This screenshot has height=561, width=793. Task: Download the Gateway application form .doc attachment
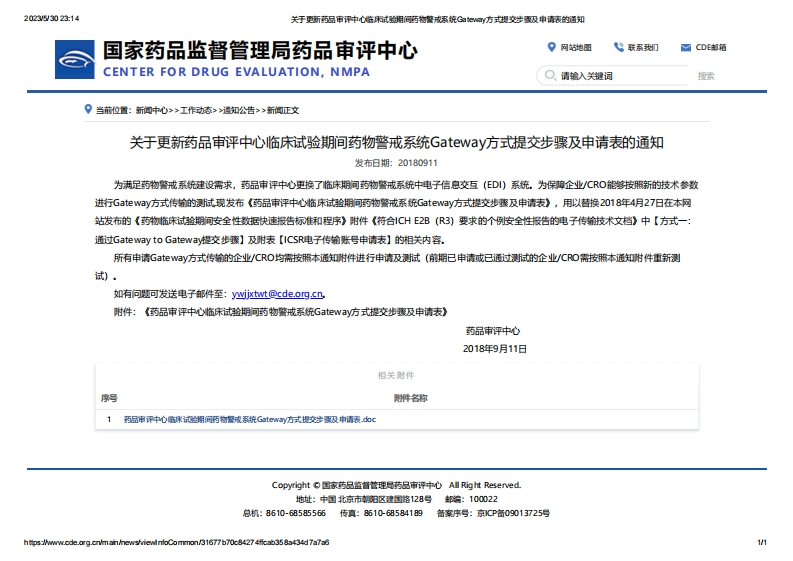pos(249,420)
